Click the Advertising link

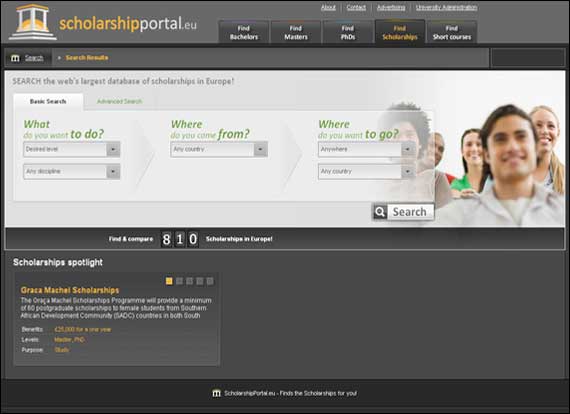pyautogui.click(x=391, y=7)
